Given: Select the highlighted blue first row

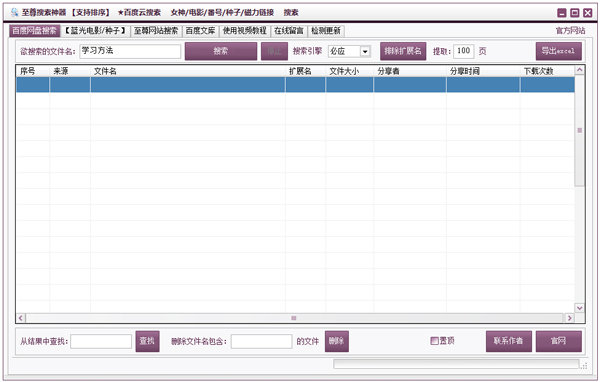Looking at the screenshot, I should (x=295, y=85).
